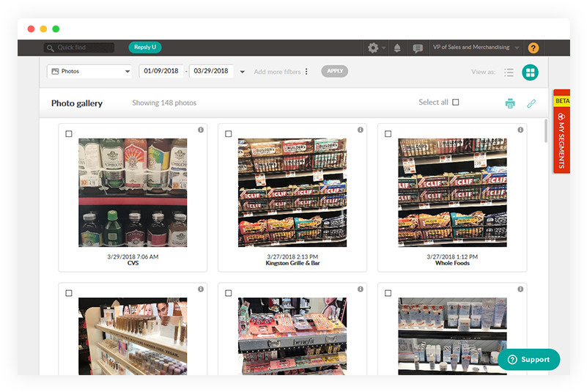This screenshot has height=392, width=587.
Task: Select the Whole Foods photo checkbox
Action: (x=388, y=133)
